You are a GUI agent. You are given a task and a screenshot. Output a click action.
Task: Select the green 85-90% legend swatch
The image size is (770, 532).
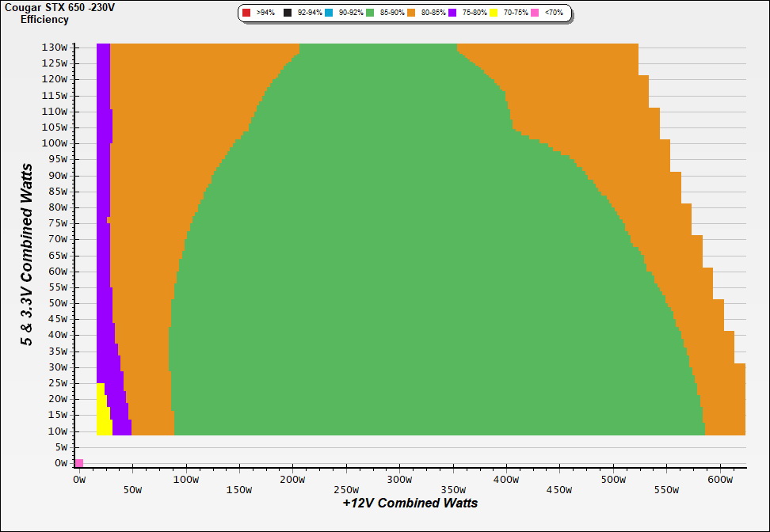click(370, 13)
